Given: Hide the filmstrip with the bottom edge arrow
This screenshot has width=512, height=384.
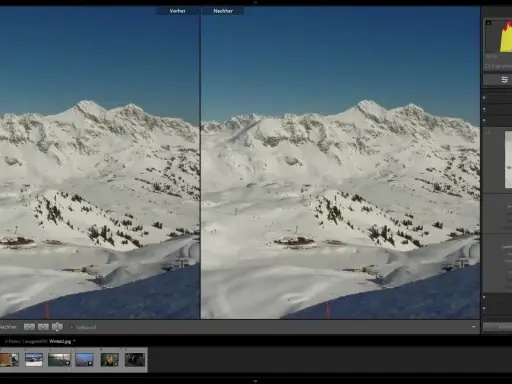Looking at the screenshot, I should 255,381.
